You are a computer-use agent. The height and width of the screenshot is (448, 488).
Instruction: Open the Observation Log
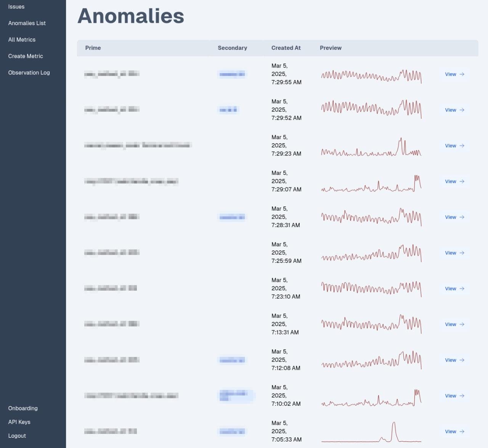[x=29, y=72]
